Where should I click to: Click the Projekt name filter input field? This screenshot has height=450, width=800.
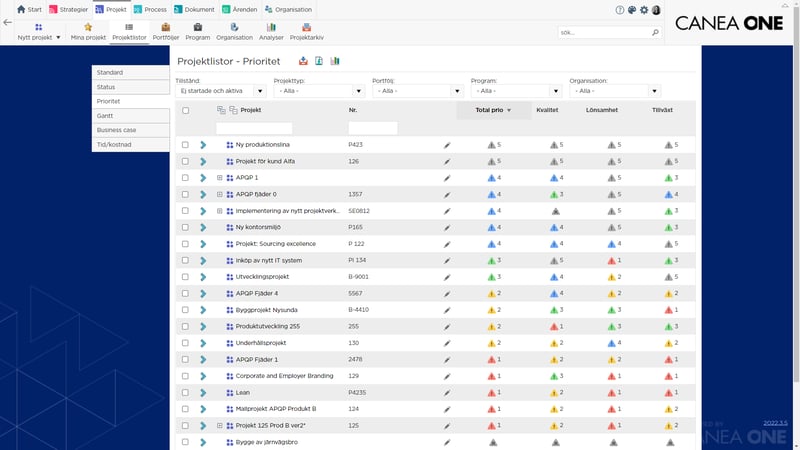point(254,128)
